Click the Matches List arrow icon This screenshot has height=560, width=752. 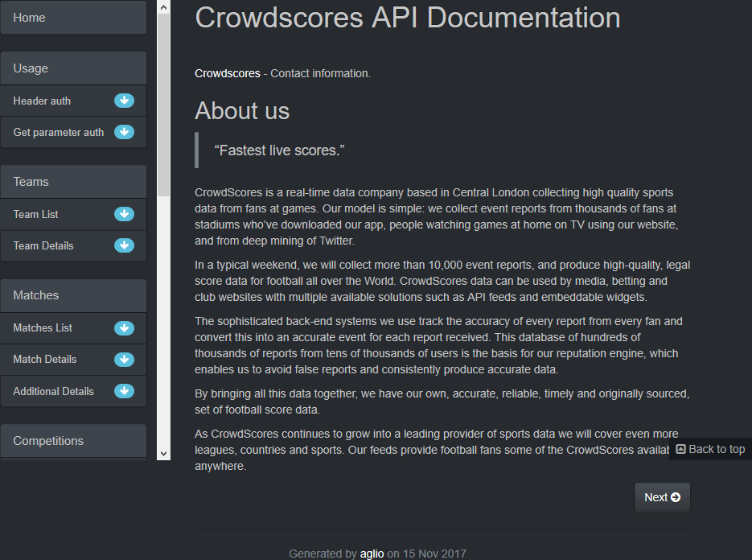[124, 328]
